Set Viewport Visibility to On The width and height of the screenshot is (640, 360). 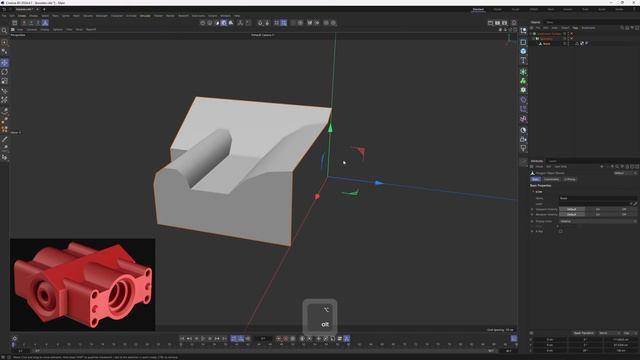pyautogui.click(x=598, y=209)
